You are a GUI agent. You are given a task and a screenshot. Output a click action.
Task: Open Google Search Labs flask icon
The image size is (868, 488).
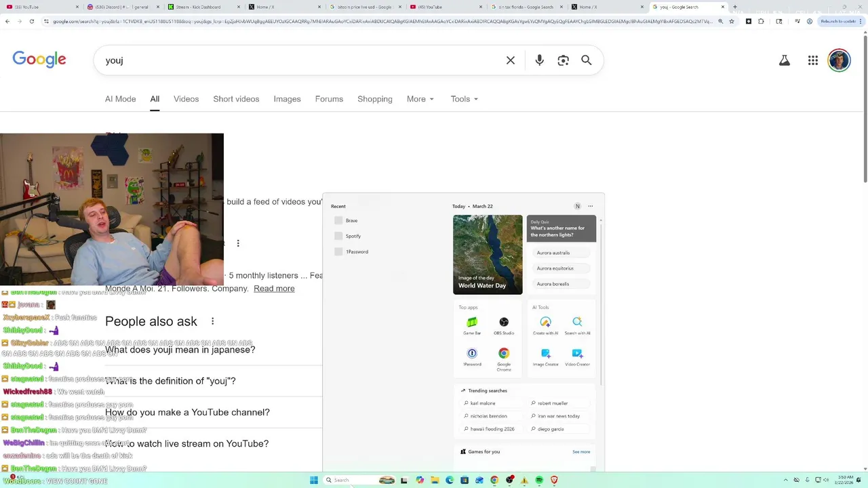coord(785,60)
